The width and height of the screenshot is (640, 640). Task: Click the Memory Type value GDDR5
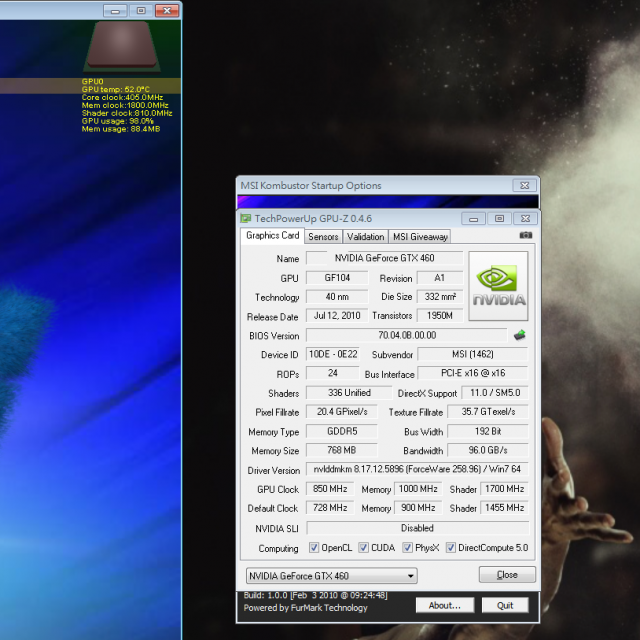tap(342, 431)
